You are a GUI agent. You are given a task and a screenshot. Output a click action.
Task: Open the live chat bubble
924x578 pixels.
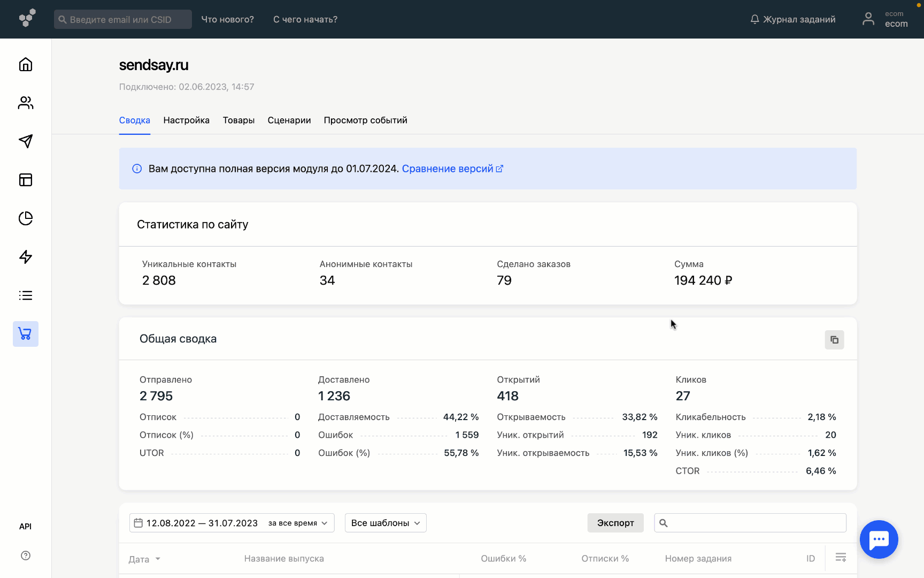[x=879, y=539]
